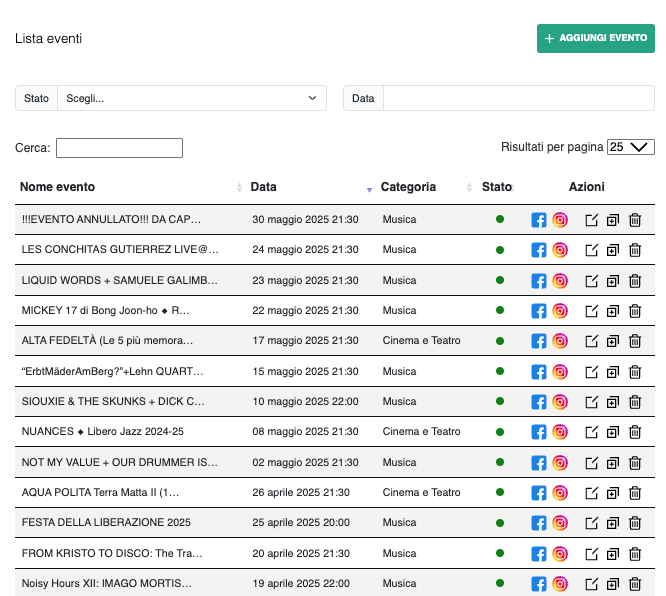Toggle green status dot for EVENTO ANNULLATO row
Viewport: 666px width, 596px height.
[500, 219]
